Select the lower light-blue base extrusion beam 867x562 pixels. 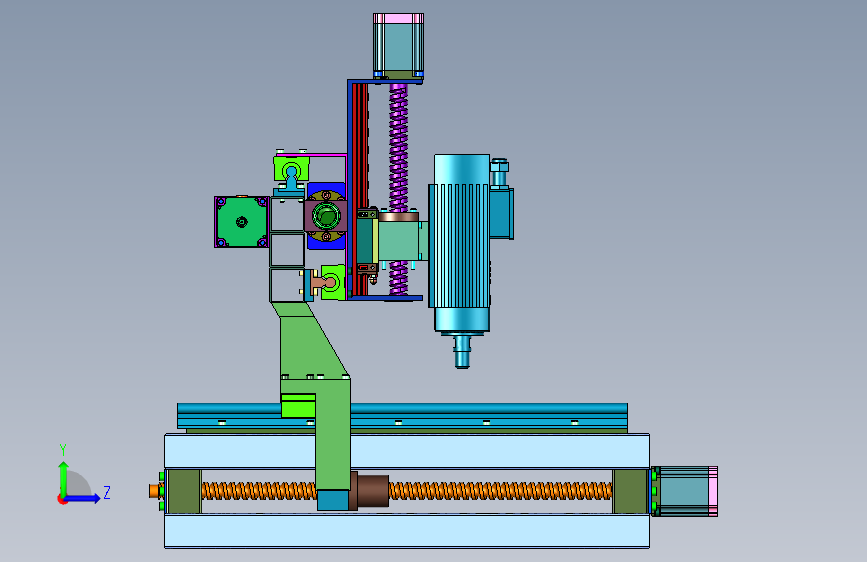click(x=407, y=530)
